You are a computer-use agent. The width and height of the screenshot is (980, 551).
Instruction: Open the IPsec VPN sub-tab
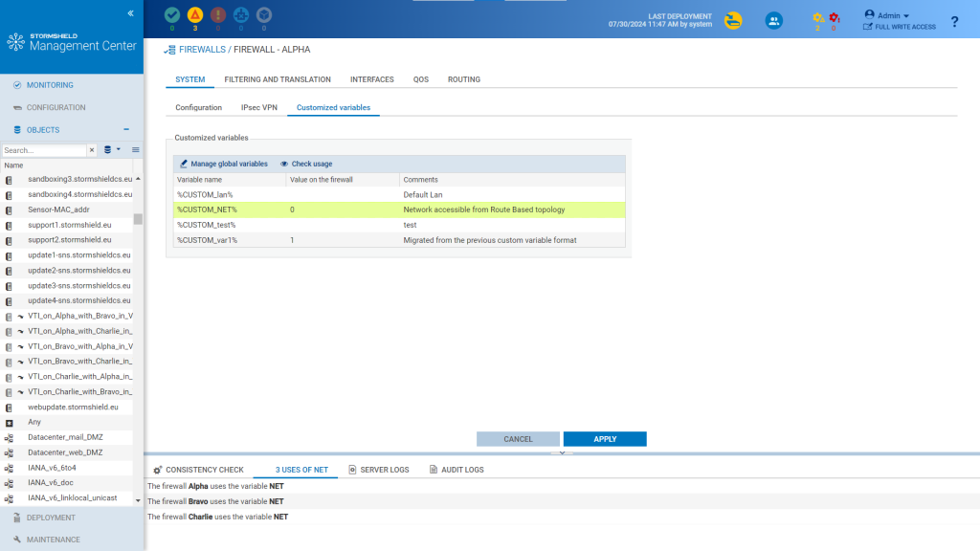(x=259, y=107)
